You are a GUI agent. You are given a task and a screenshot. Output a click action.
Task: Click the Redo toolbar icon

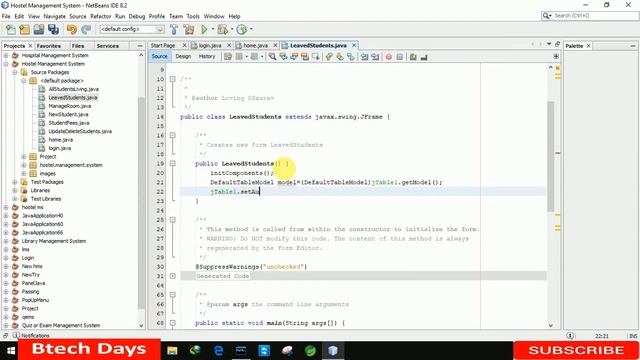point(86,29)
